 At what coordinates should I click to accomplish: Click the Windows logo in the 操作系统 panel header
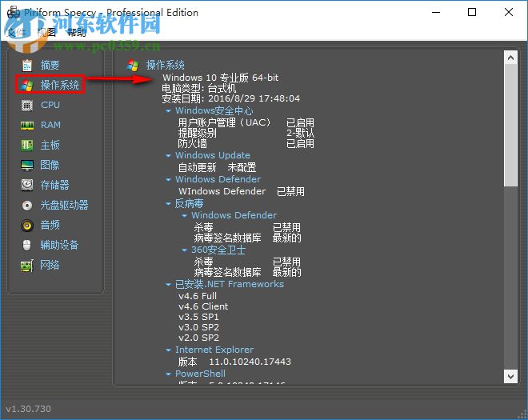[x=133, y=65]
